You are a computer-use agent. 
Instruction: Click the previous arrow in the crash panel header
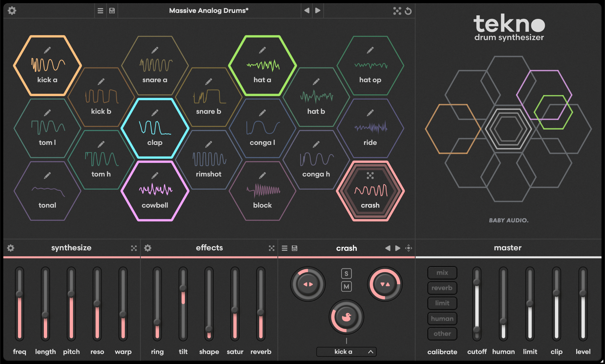point(388,248)
